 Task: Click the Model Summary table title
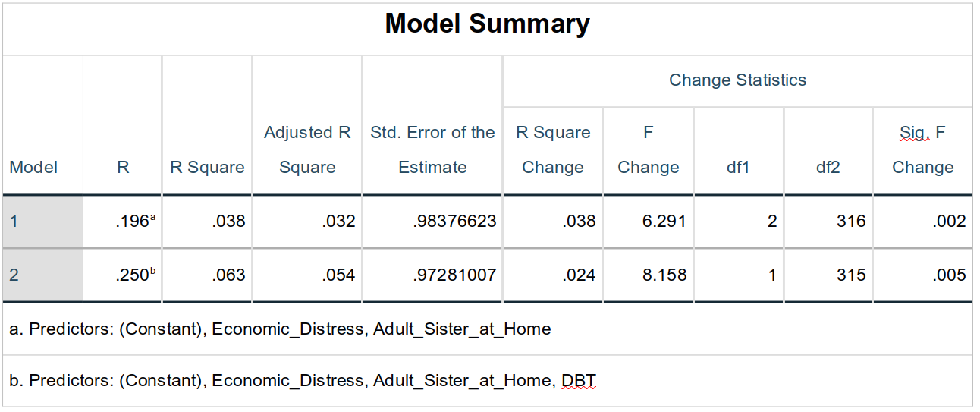coord(487,24)
